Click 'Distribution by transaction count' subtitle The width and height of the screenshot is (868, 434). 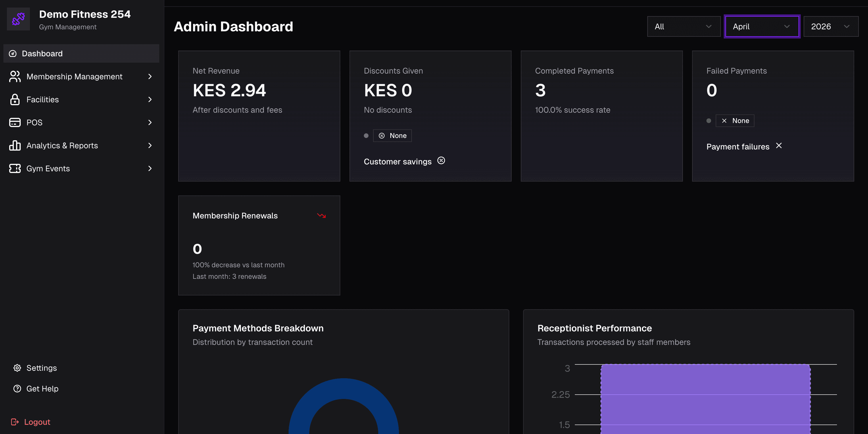(252, 342)
